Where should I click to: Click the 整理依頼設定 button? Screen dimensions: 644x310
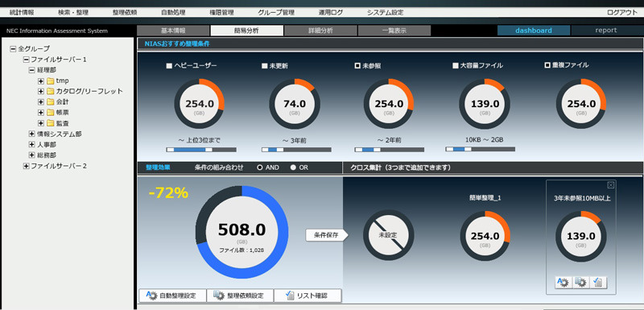pyautogui.click(x=240, y=296)
